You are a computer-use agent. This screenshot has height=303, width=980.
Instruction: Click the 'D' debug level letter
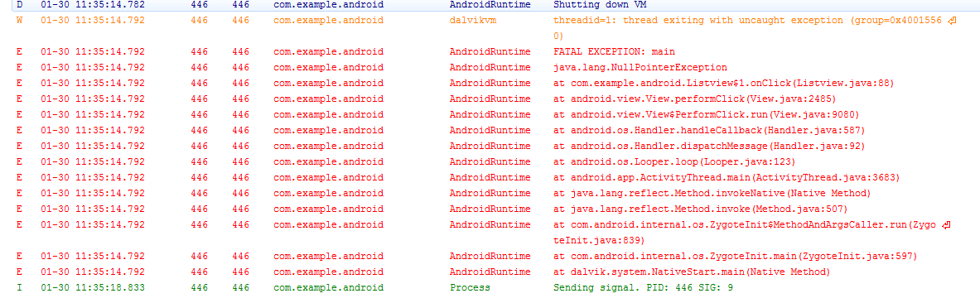(x=19, y=4)
